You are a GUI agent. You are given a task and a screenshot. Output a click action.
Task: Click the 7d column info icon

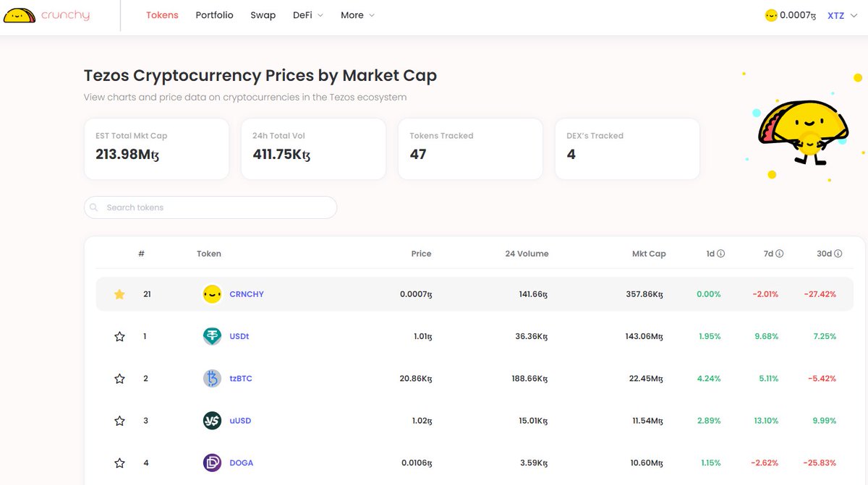(779, 254)
